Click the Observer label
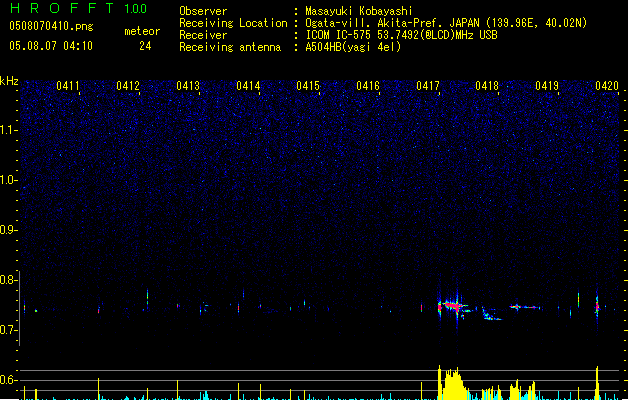Screen dimensions: 629x400 coord(203,11)
